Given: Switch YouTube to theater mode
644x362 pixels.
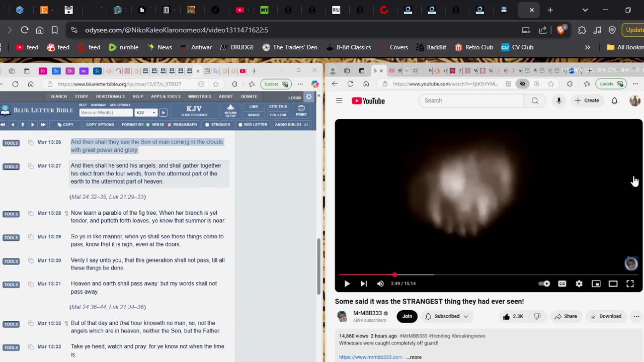Looking at the screenshot, I should click(613, 284).
